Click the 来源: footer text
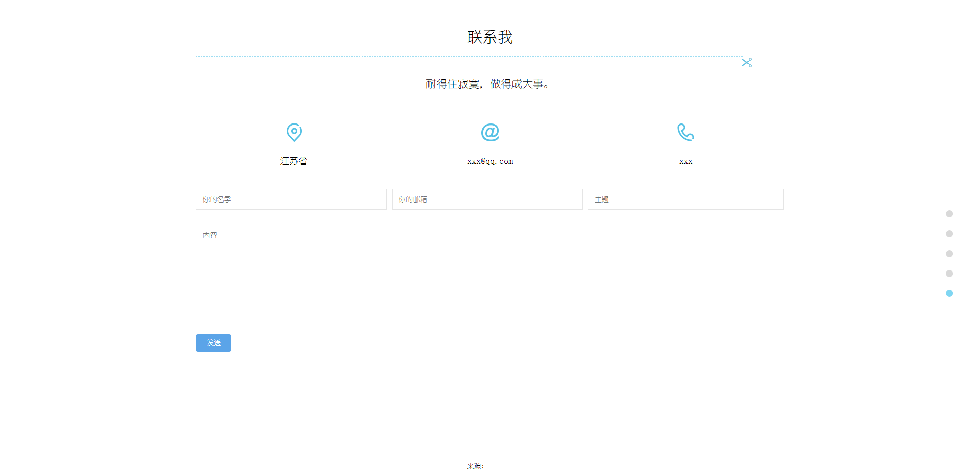This screenshot has width=980, height=470. [x=475, y=466]
